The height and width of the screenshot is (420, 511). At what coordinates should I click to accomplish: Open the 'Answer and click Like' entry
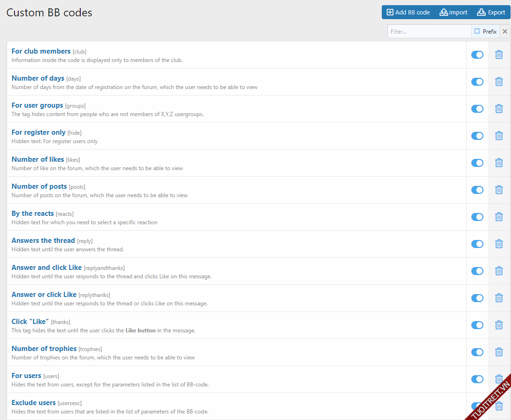click(x=47, y=268)
